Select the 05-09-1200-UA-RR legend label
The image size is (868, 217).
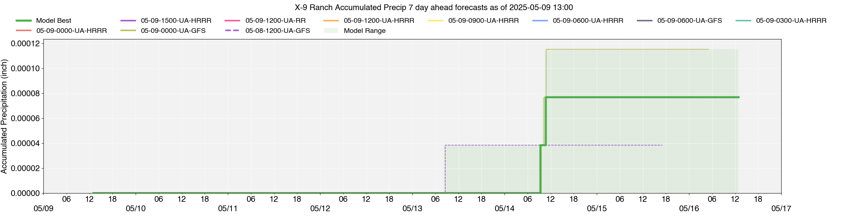point(276,21)
